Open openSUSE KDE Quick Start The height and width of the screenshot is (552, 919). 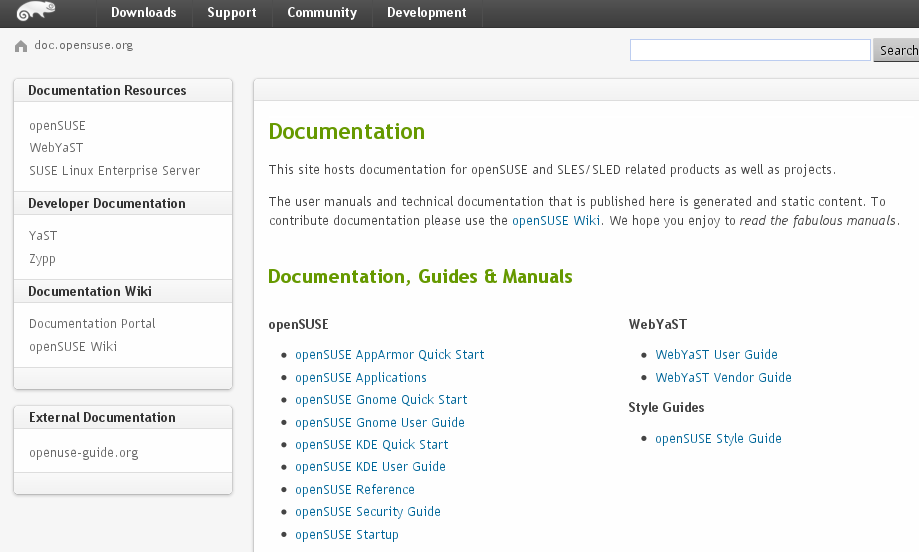pos(372,445)
